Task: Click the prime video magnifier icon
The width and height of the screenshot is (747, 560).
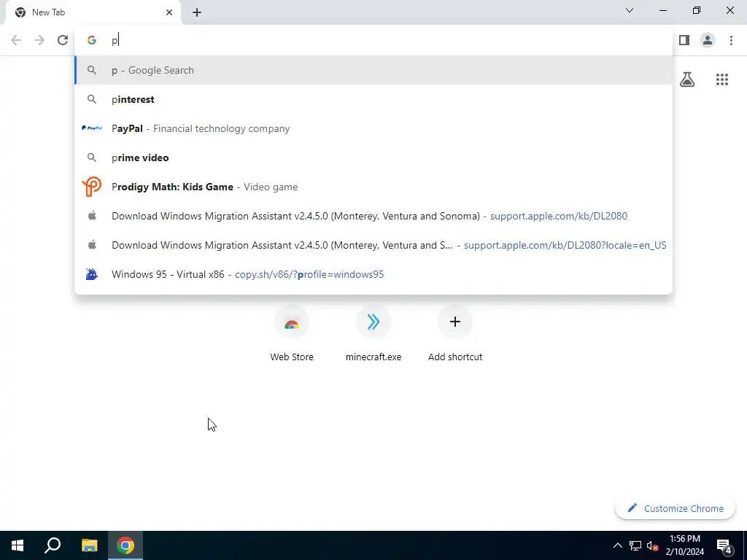Action: (x=91, y=157)
